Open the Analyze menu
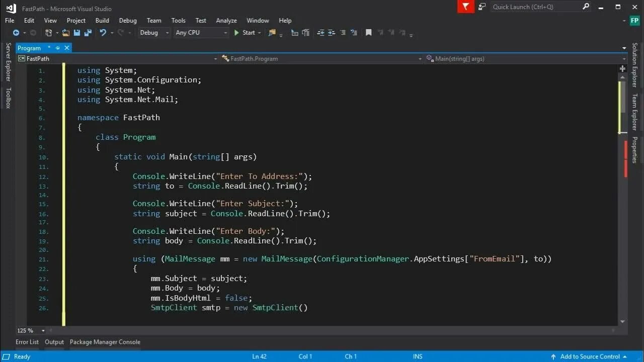This screenshot has width=644, height=362. 226,21
